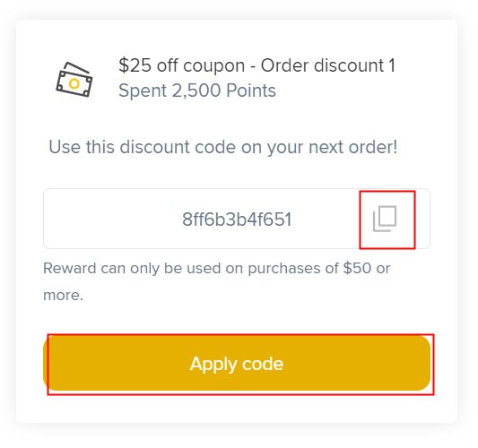Click the empty left area inside the code box
The image size is (478, 448).
click(113, 219)
